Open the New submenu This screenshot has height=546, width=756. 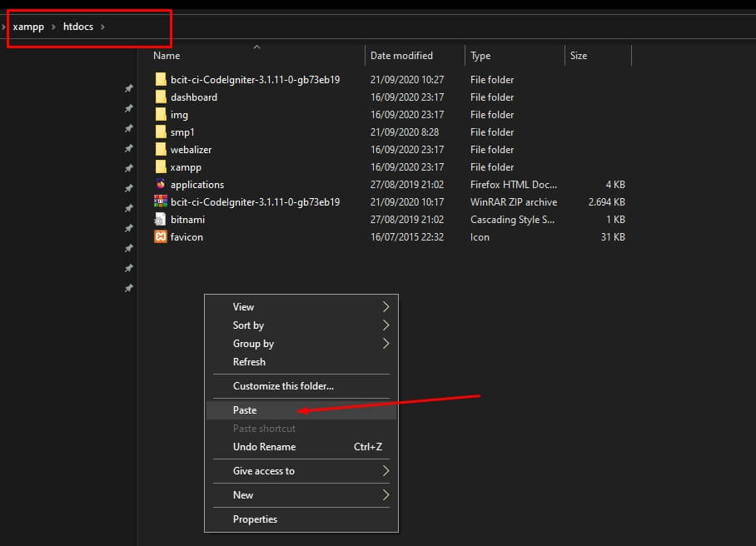pyautogui.click(x=243, y=495)
